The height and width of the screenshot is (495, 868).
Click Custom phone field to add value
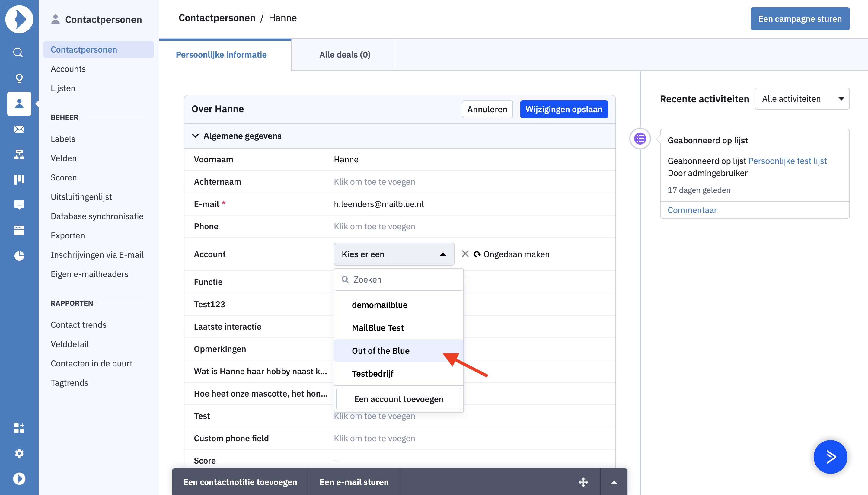(x=374, y=438)
